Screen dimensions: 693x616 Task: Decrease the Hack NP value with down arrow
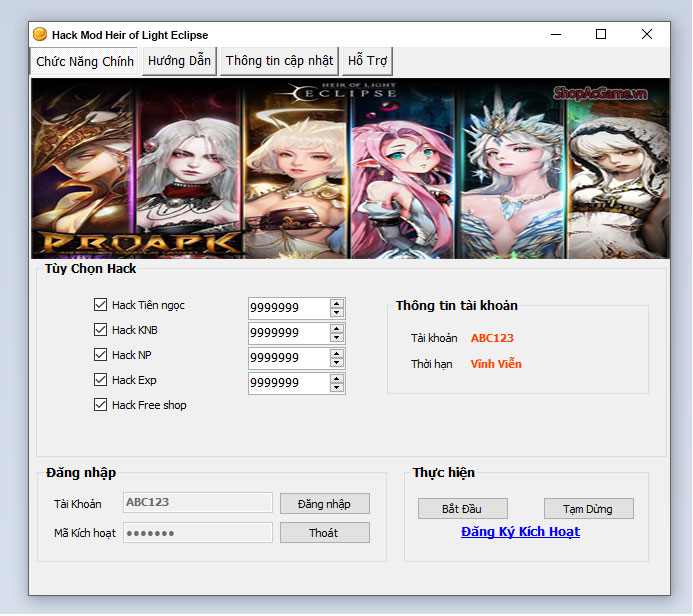click(x=337, y=362)
